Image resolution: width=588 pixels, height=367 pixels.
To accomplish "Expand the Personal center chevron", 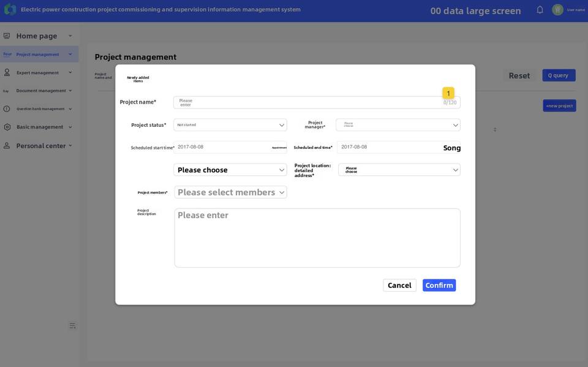I will (70, 146).
